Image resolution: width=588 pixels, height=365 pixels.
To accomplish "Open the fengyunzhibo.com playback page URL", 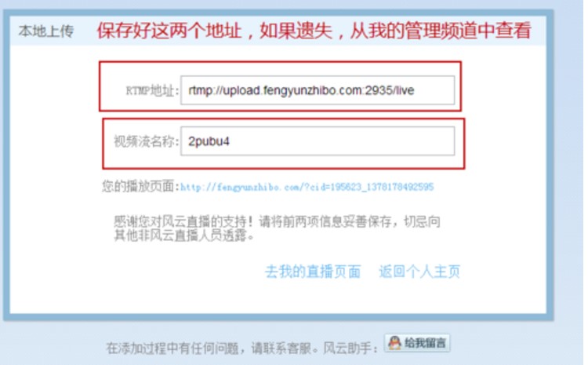I will (307, 187).
